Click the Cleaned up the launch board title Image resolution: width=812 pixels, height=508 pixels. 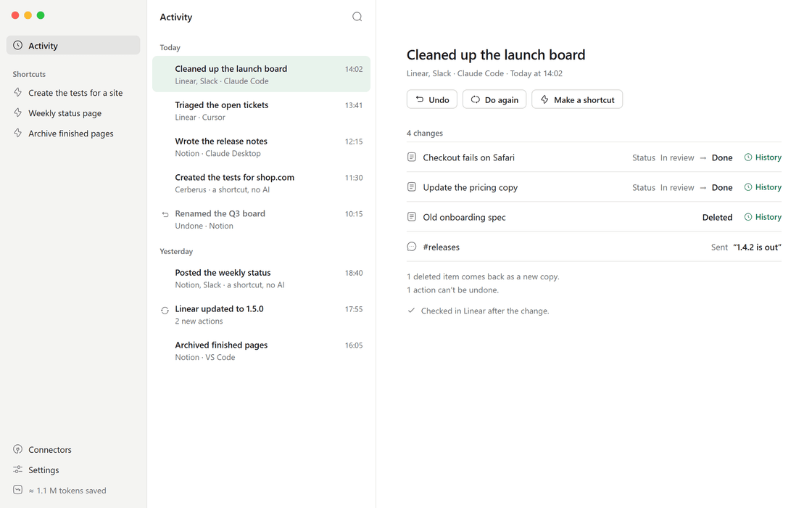496,54
